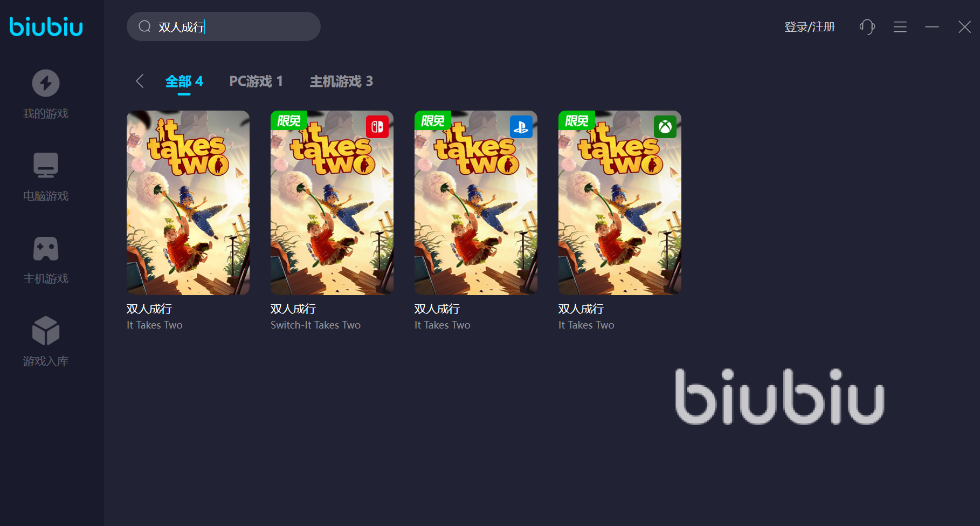
Task: Switch to the 全部 4 tab
Action: pyautogui.click(x=184, y=81)
